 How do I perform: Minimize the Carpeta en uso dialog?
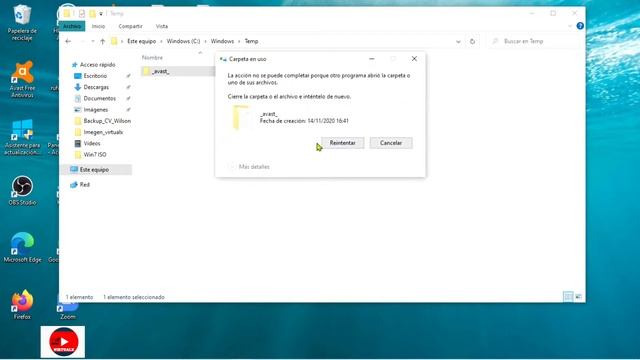point(371,59)
